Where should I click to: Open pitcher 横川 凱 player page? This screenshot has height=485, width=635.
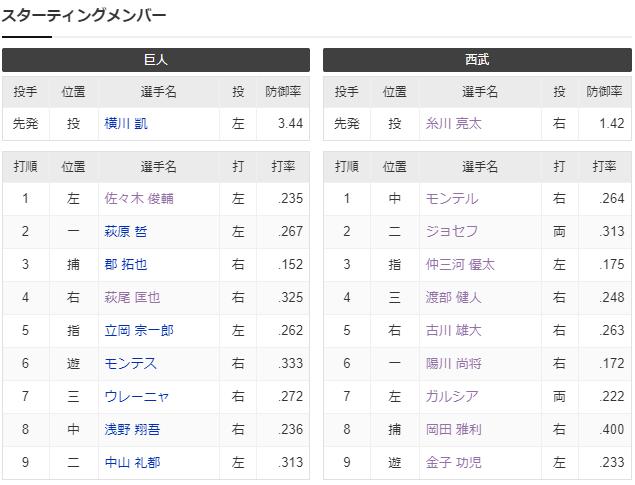(x=126, y=123)
